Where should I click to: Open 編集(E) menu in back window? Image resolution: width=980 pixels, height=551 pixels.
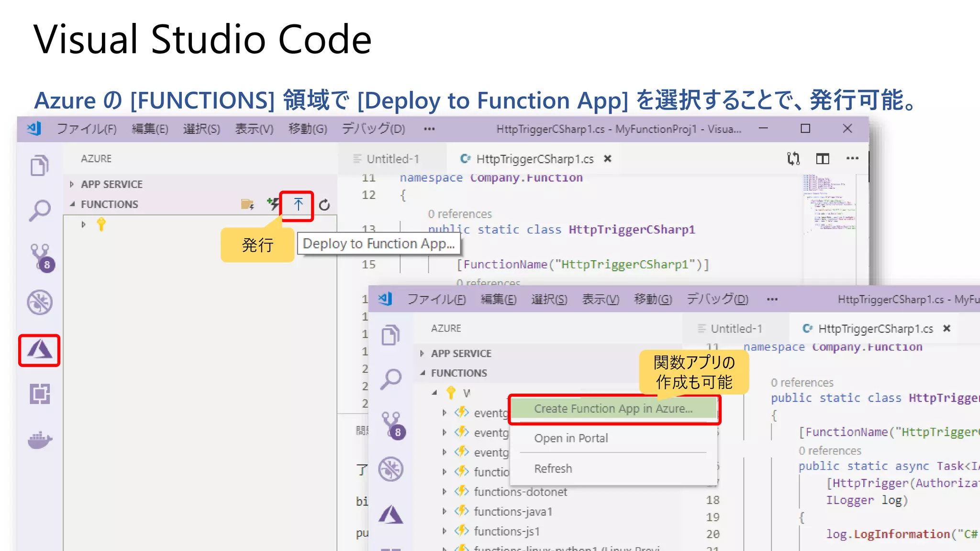tap(150, 129)
